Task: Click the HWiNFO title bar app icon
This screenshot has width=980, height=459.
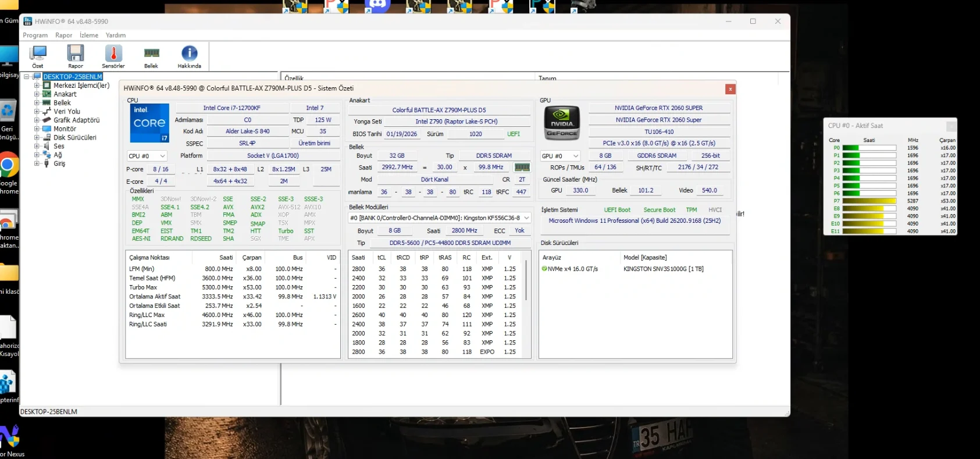Action: coord(28,22)
